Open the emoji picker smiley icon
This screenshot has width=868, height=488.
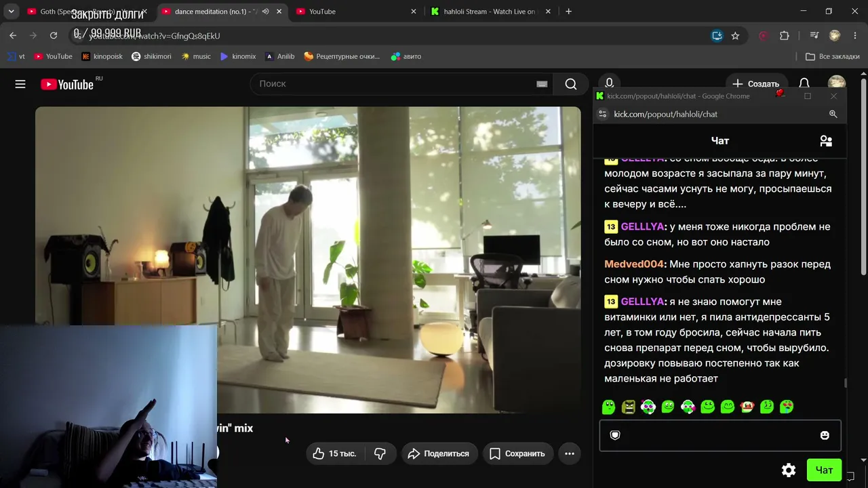825,435
